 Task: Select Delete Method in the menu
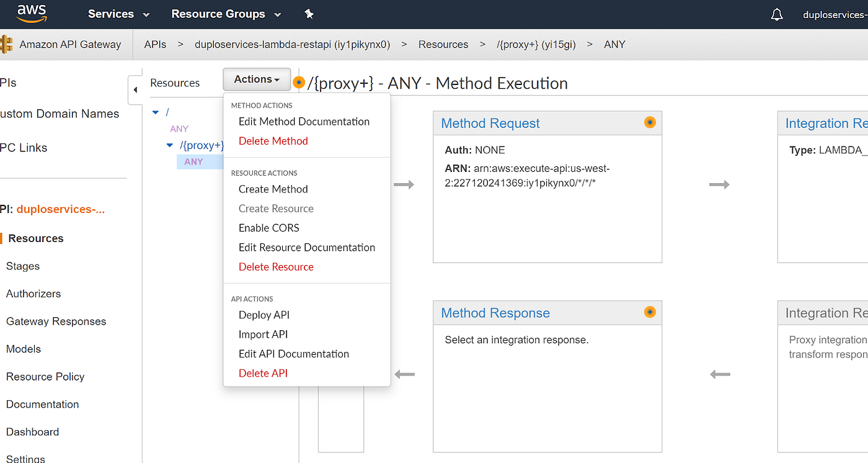[x=273, y=141]
